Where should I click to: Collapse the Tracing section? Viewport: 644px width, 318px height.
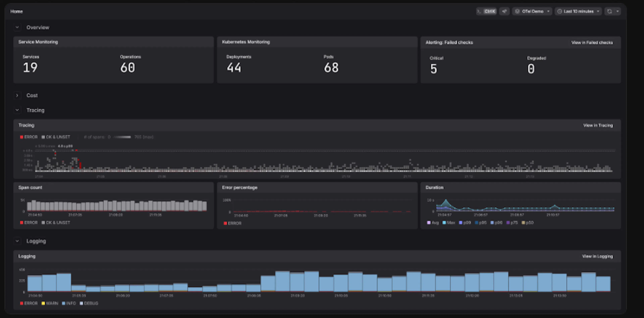pyautogui.click(x=17, y=110)
